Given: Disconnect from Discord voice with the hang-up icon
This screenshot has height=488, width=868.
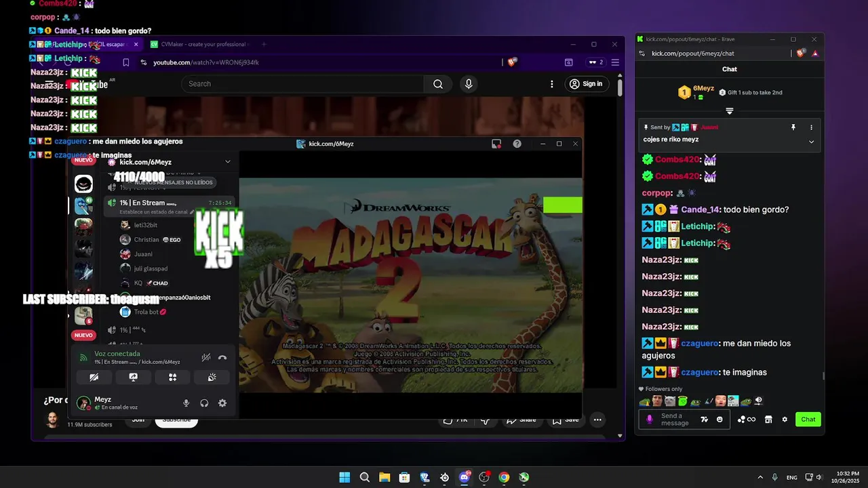Looking at the screenshot, I should [222, 357].
